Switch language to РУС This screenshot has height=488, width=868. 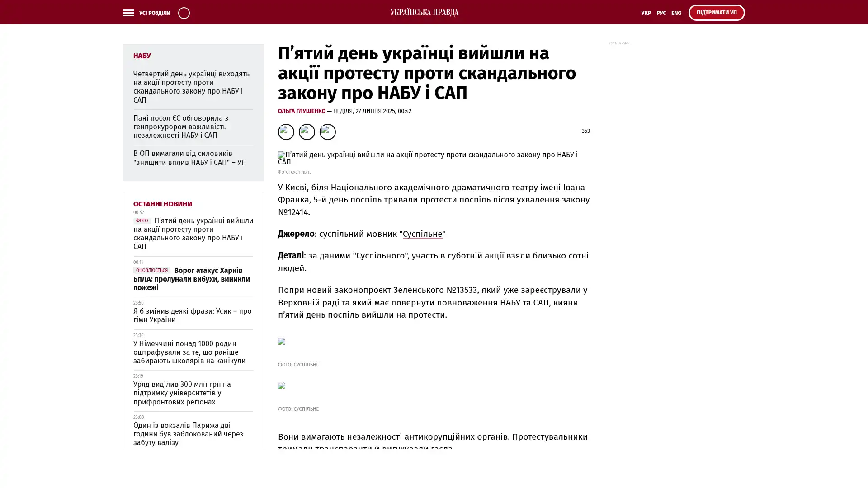661,13
